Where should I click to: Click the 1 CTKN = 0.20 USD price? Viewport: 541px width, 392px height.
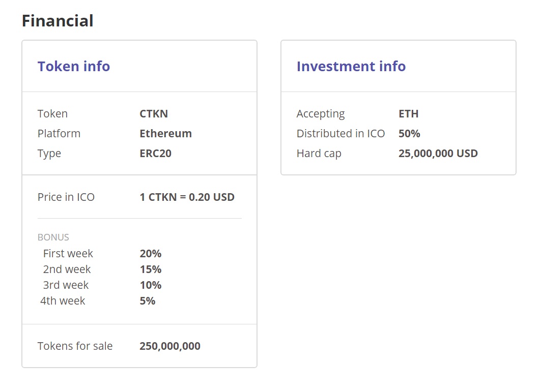coord(187,197)
